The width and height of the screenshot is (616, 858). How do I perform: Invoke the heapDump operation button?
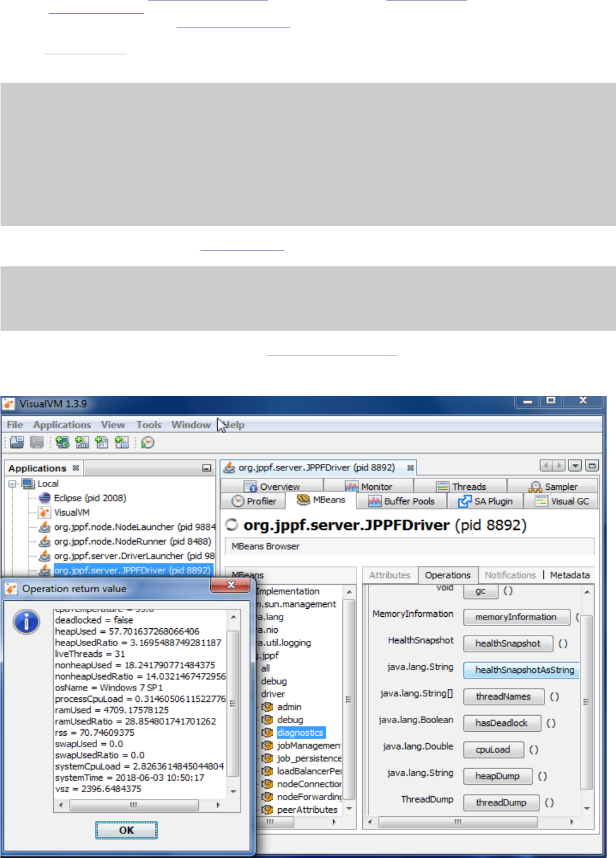[x=498, y=776]
